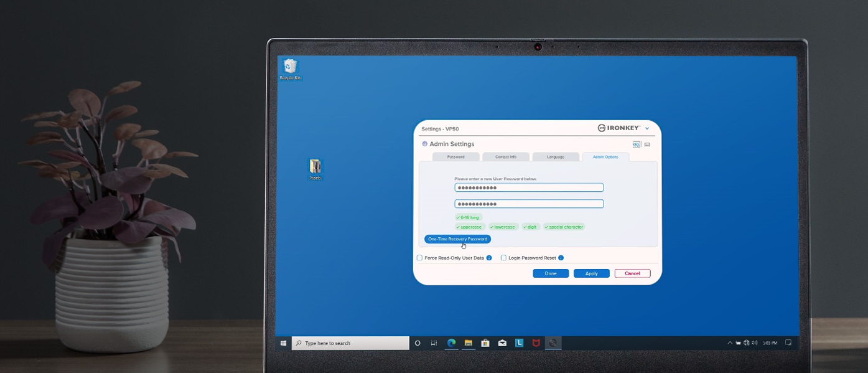The image size is (868, 373).
Task: Enable Force Read-Only User Data checkbox
Action: coord(419,258)
